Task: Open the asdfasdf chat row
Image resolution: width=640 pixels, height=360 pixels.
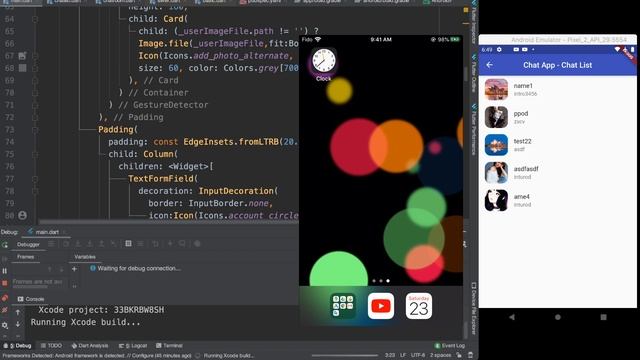Action: click(x=558, y=173)
